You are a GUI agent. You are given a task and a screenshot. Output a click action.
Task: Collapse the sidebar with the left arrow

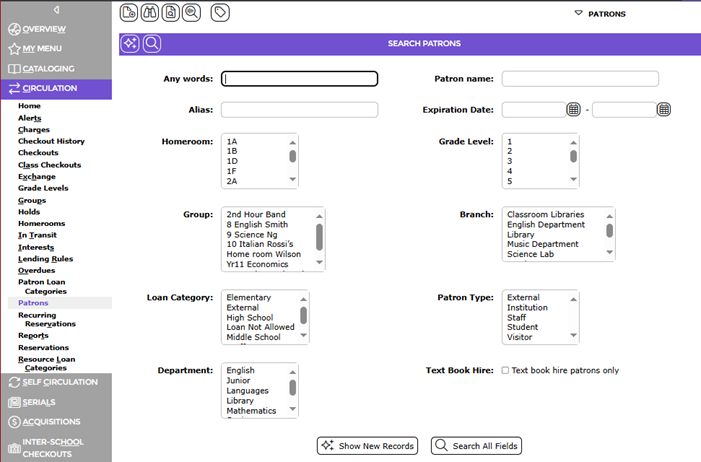pyautogui.click(x=56, y=9)
